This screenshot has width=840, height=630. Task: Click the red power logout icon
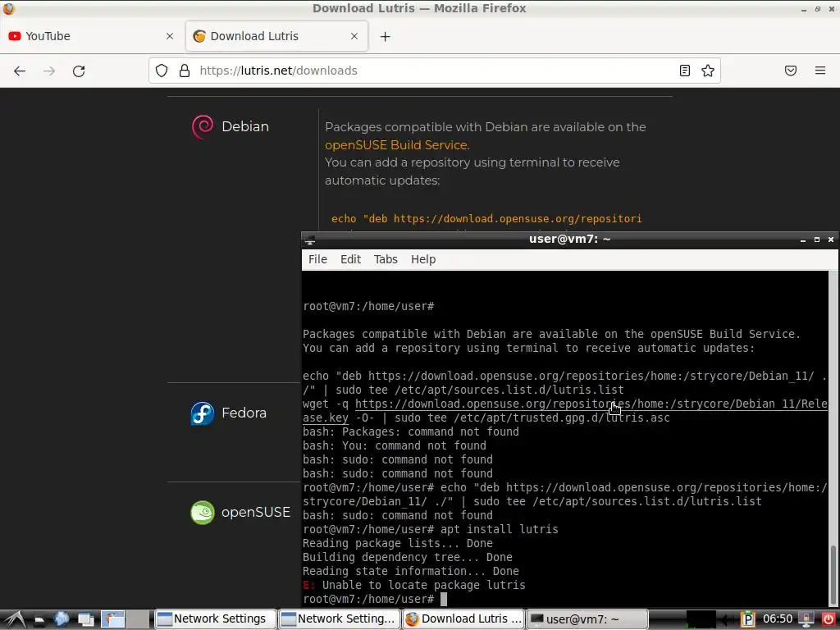point(829,619)
